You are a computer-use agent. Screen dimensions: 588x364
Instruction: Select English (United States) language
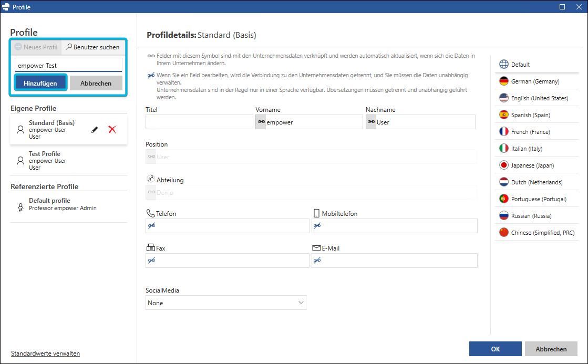[537, 98]
